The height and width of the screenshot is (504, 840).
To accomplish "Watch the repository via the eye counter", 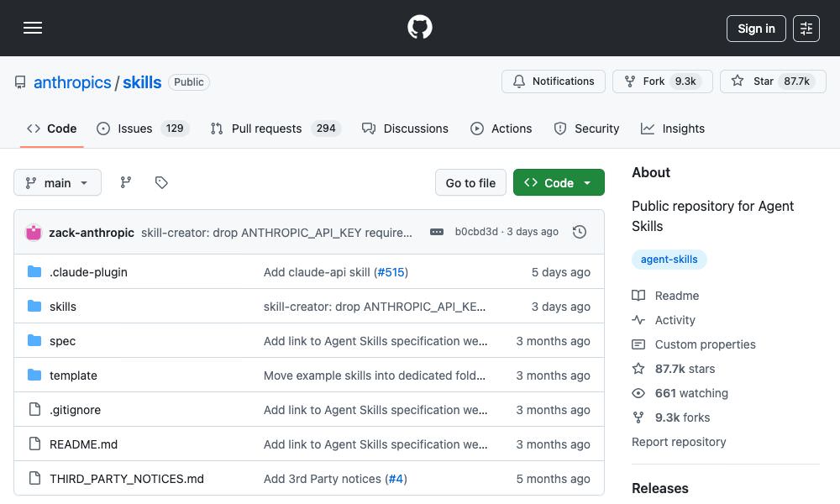I will point(691,393).
